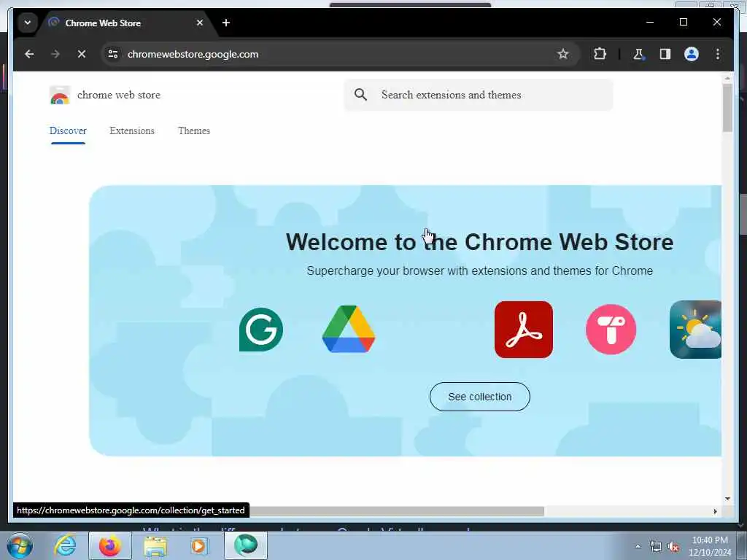Viewport: 747px width, 560px height.
Task: Open the Google Drive extension icon
Action: click(349, 329)
